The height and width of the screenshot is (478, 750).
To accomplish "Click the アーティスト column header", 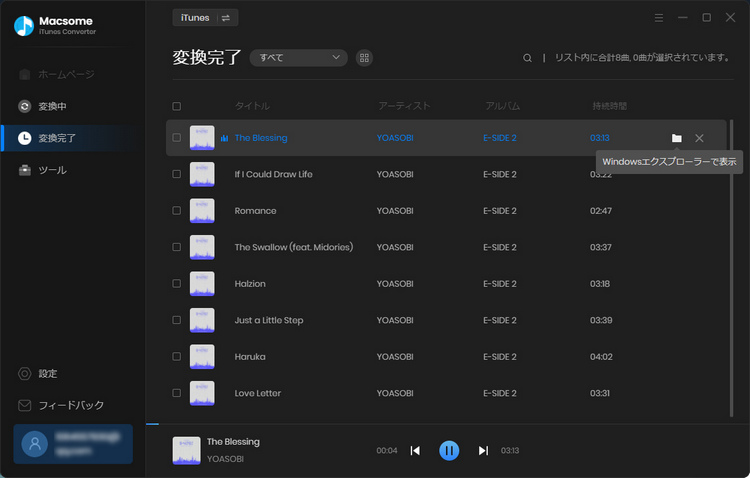I will point(404,106).
